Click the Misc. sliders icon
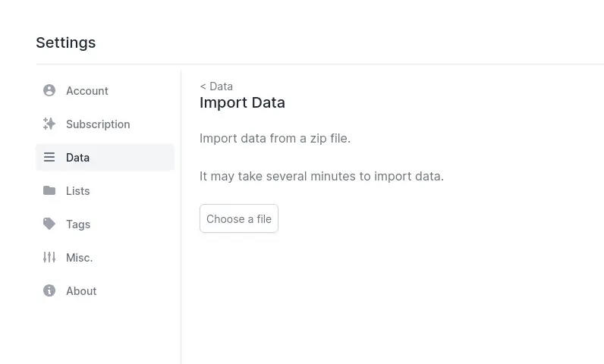 (x=49, y=257)
